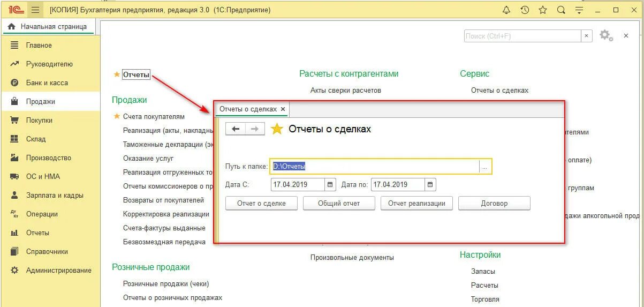
Task: Open the title bar service menu dropdown icon
Action: tap(579, 10)
